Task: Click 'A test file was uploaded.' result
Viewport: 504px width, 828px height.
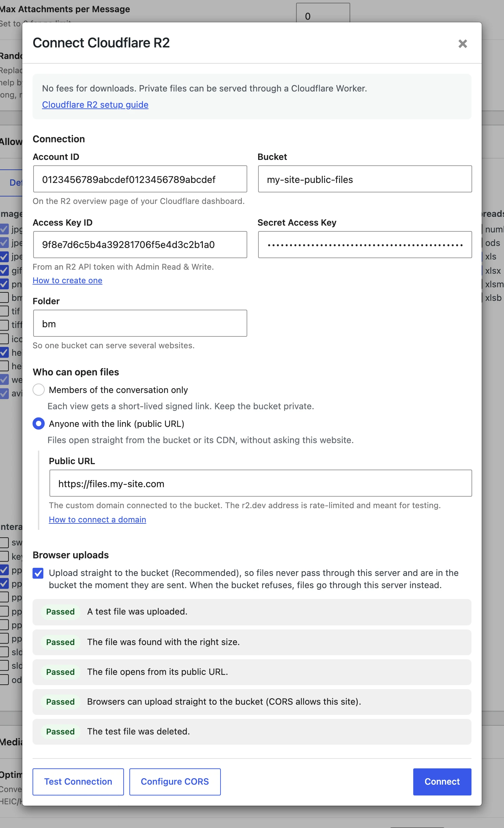Action: (x=252, y=612)
